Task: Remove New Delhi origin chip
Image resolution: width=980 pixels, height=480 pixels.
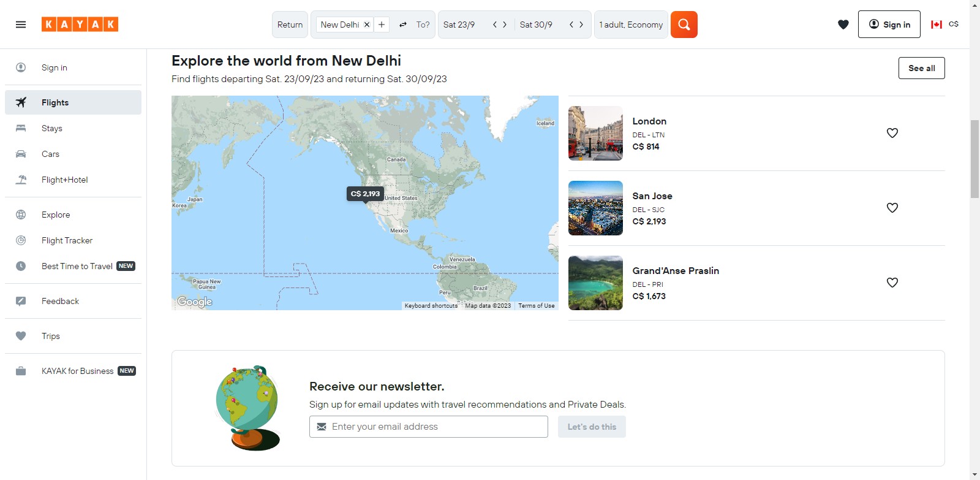Action: pos(367,25)
